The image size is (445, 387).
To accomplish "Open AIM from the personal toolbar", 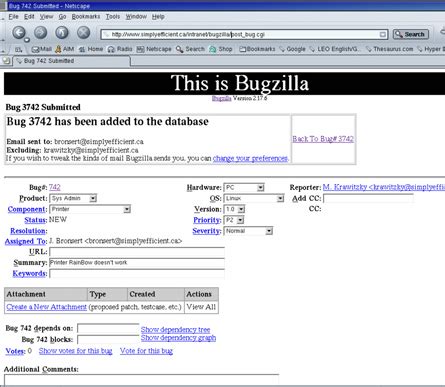I will coord(65,49).
